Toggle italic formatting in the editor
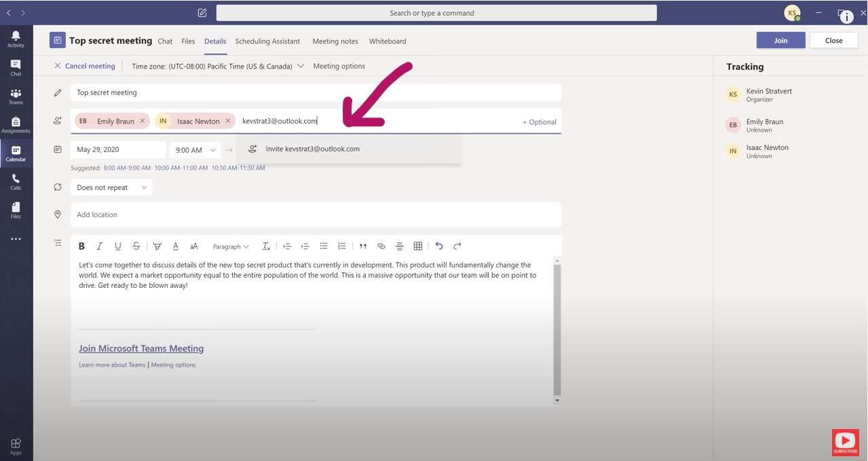Screen dimensions: 868x461 click(x=99, y=246)
